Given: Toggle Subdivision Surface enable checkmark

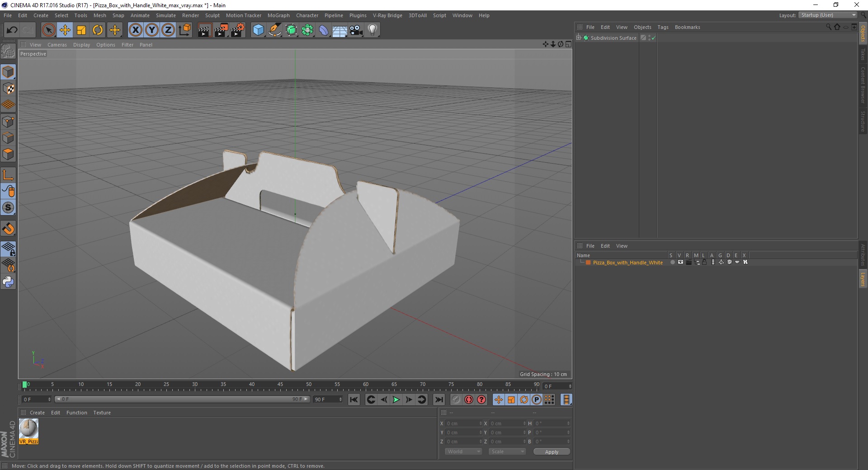Looking at the screenshot, I should [x=653, y=38].
